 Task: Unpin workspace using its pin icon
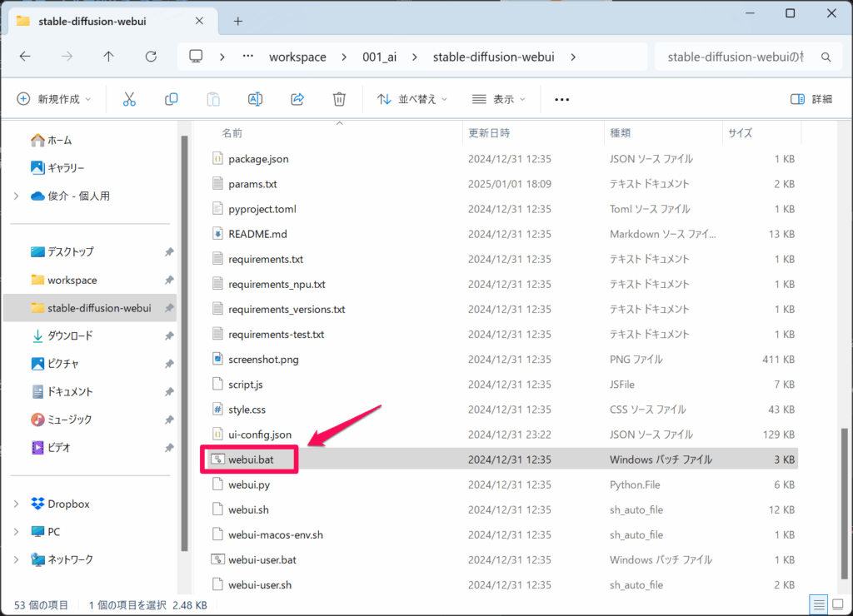pyautogui.click(x=169, y=280)
